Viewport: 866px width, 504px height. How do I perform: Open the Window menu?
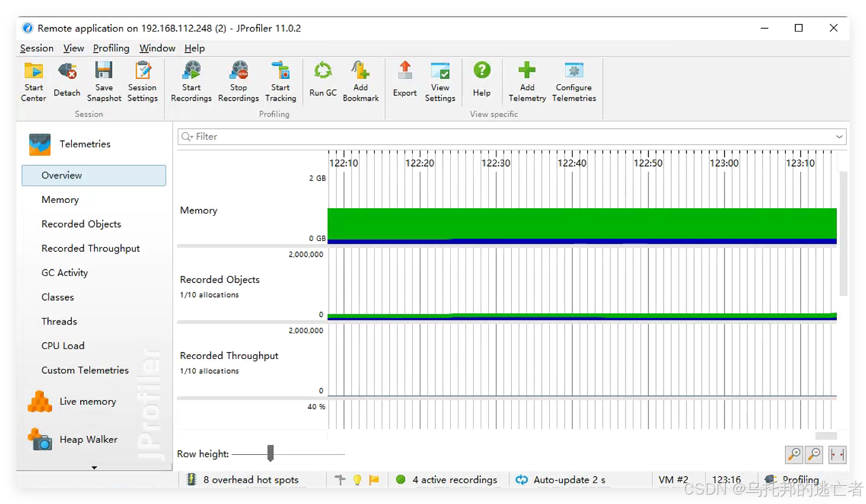(157, 49)
